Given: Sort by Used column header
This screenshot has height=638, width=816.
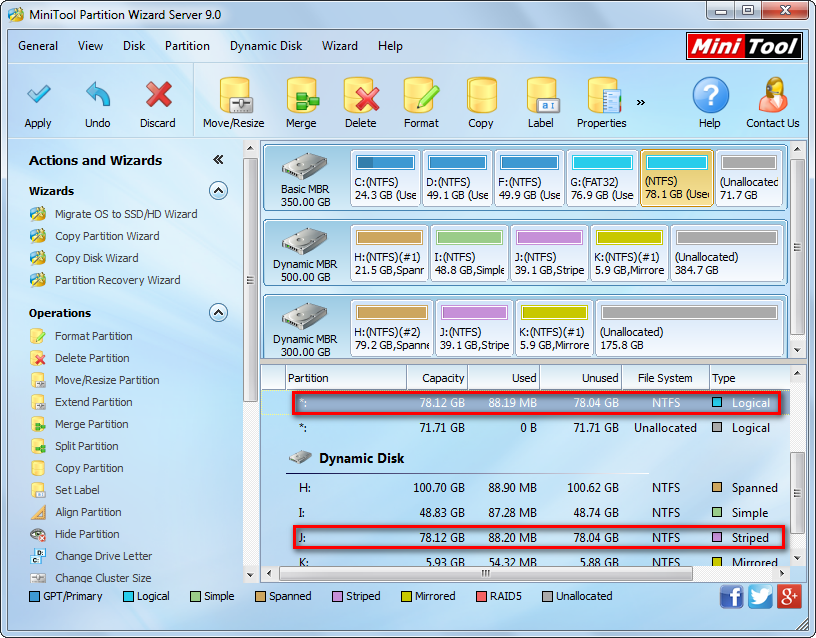Looking at the screenshot, I should [x=504, y=378].
